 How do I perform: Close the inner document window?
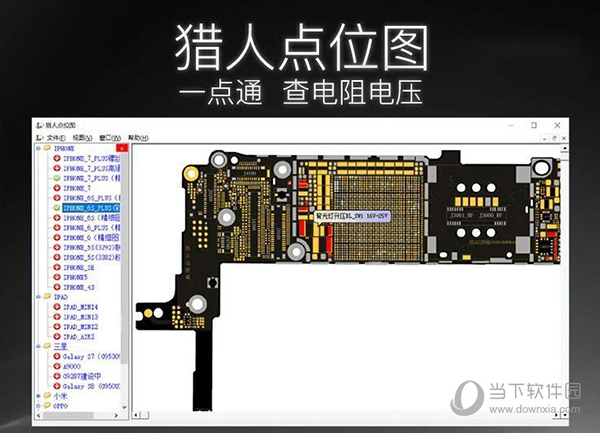(x=563, y=138)
